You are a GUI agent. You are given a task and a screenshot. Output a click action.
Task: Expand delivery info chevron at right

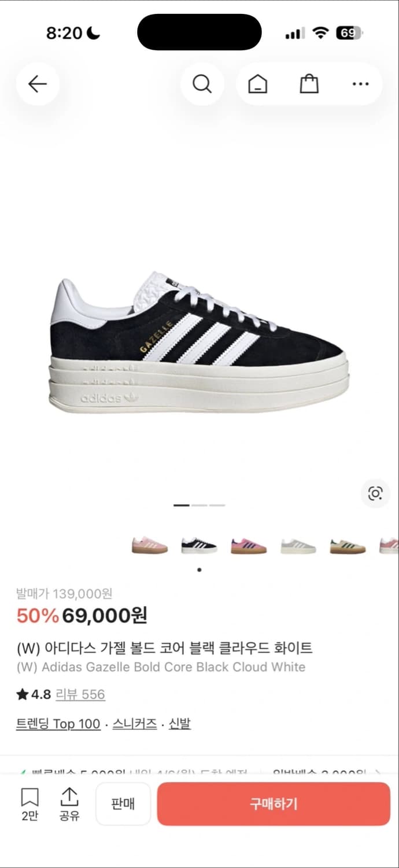click(378, 773)
